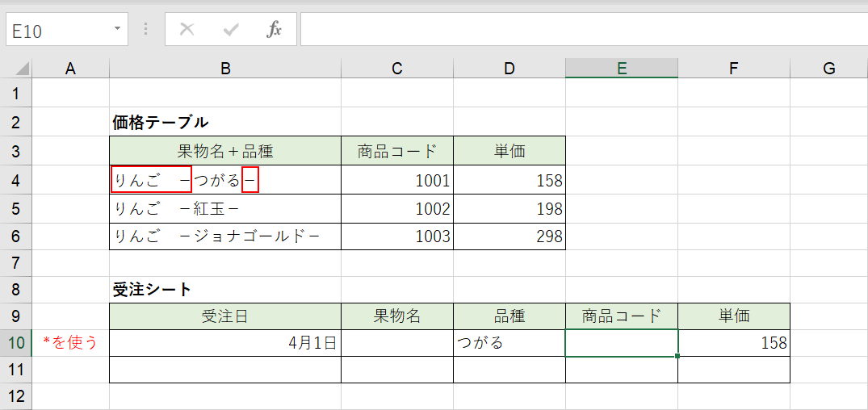Click the price 298 cell
This screenshot has width=868, height=410.
(x=509, y=236)
